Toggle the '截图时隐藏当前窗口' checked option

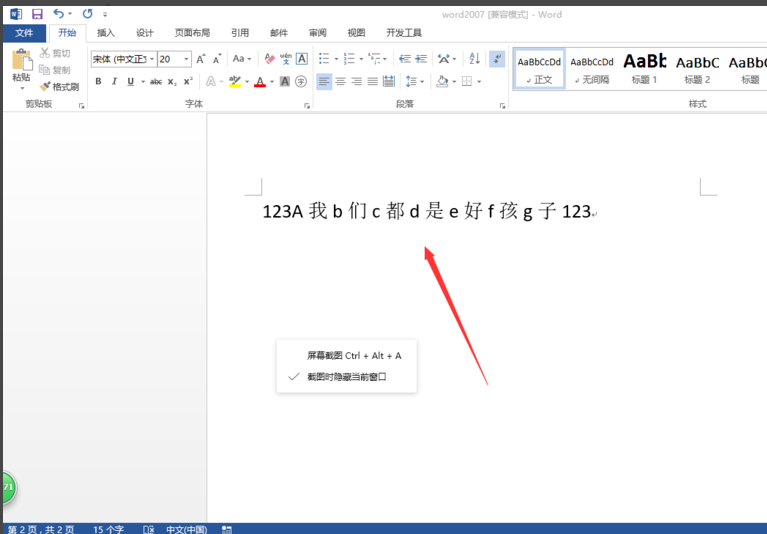[x=346, y=377]
